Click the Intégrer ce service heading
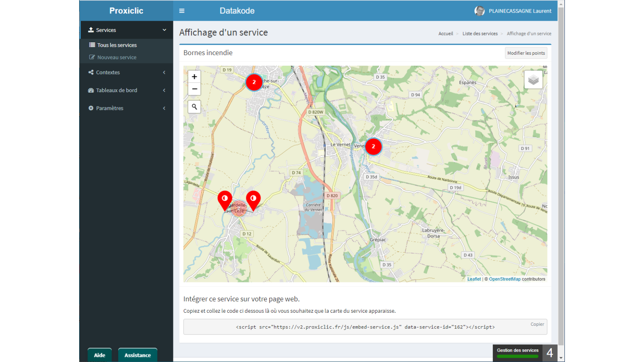644x362 pixels. pos(242,299)
